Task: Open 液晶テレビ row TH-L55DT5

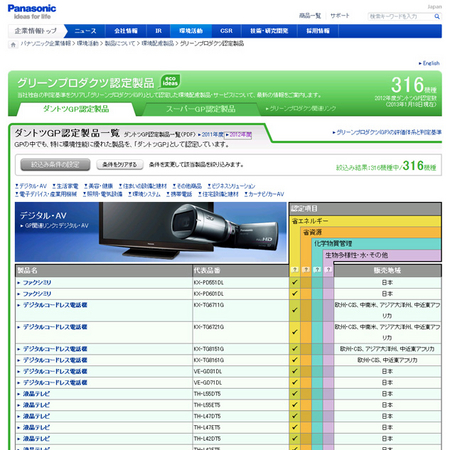Action: pyautogui.click(x=36, y=394)
